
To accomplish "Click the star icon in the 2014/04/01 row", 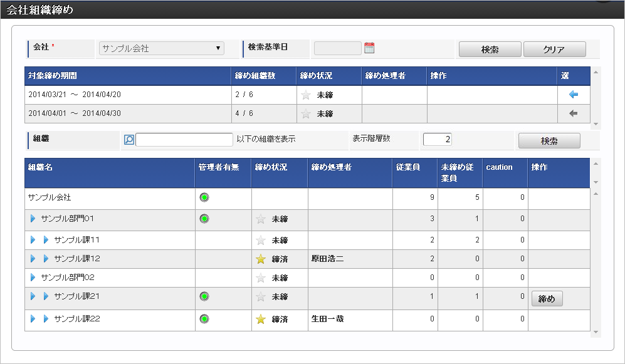I will (306, 114).
